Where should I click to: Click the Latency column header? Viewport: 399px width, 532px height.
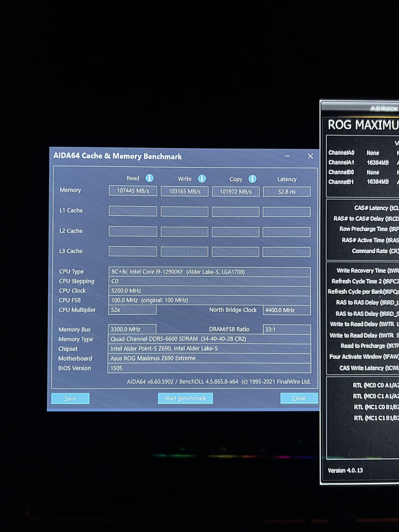pos(287,179)
